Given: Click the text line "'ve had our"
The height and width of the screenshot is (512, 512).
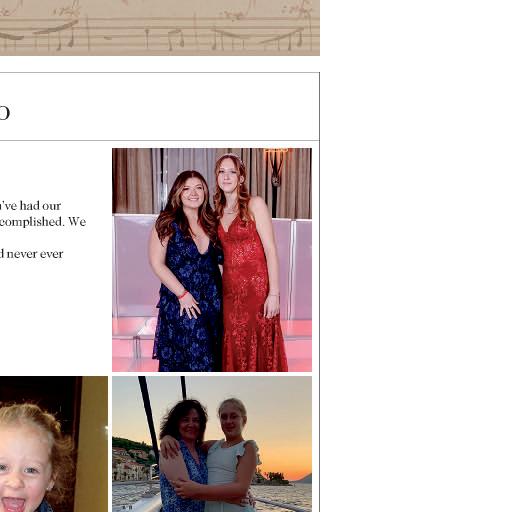Looking at the screenshot, I should point(31,206).
